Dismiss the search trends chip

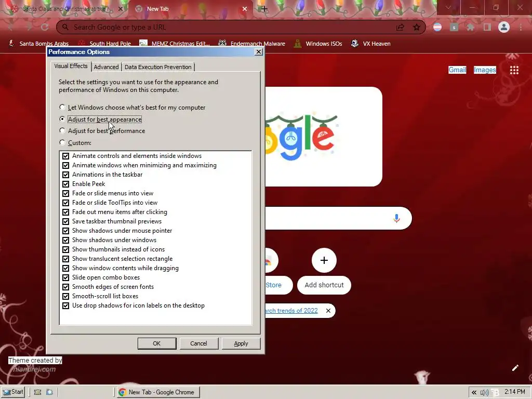pyautogui.click(x=328, y=311)
